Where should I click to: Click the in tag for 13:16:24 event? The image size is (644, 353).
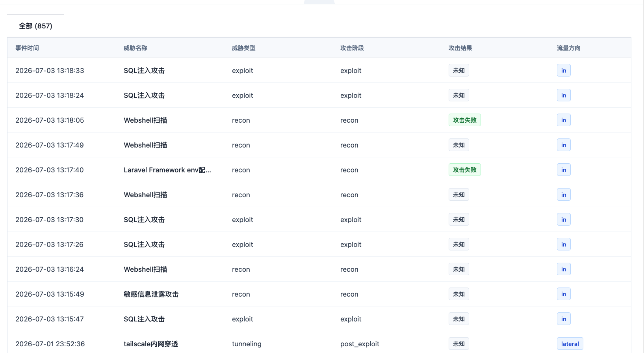tap(564, 269)
